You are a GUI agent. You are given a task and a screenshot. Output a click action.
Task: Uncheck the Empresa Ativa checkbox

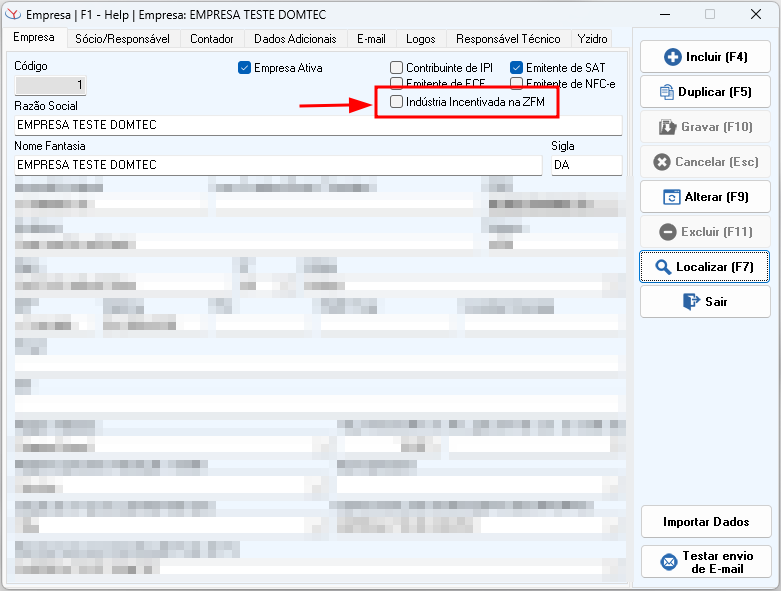(x=244, y=68)
